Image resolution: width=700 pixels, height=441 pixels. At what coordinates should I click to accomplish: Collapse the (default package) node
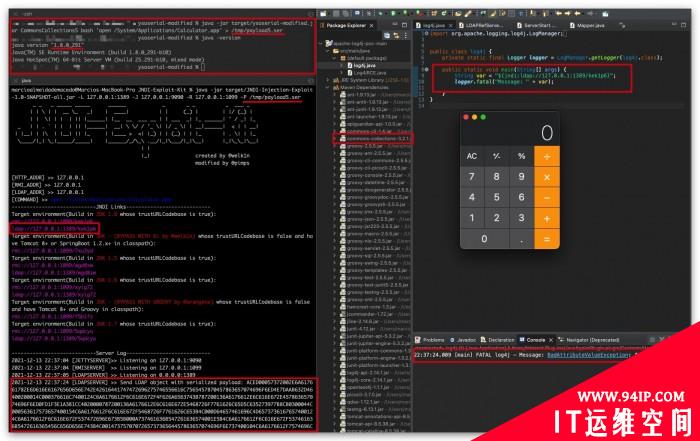pos(335,58)
